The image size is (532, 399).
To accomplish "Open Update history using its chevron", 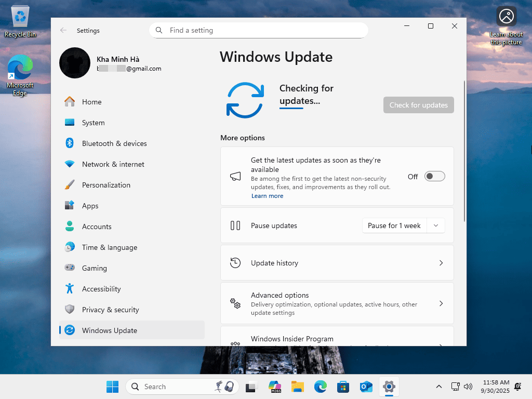I will click(441, 263).
